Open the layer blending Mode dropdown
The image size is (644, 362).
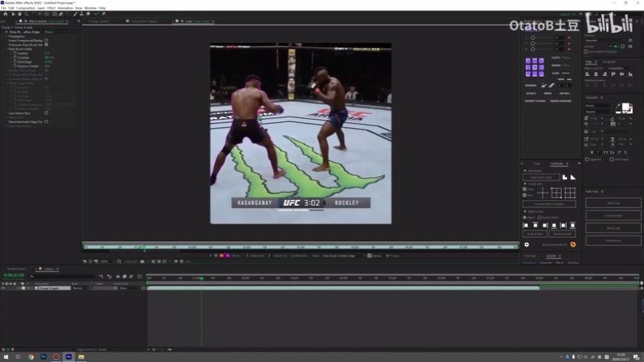(x=80, y=288)
